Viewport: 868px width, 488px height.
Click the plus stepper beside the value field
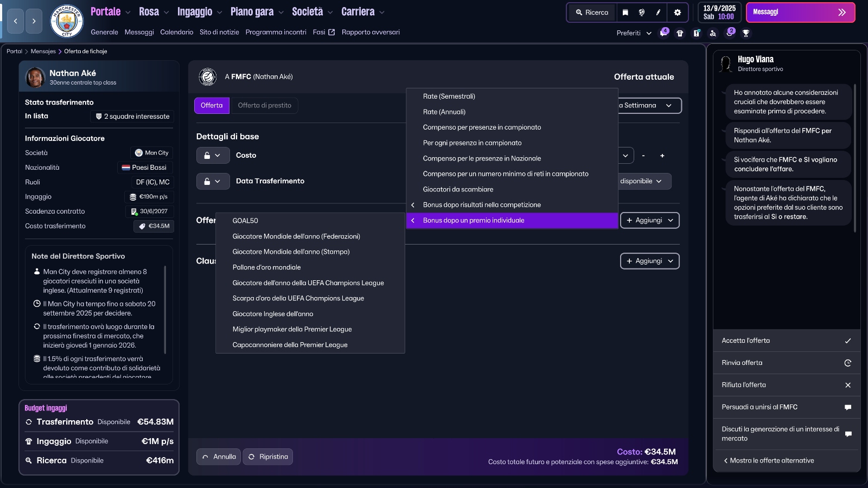pos(662,156)
